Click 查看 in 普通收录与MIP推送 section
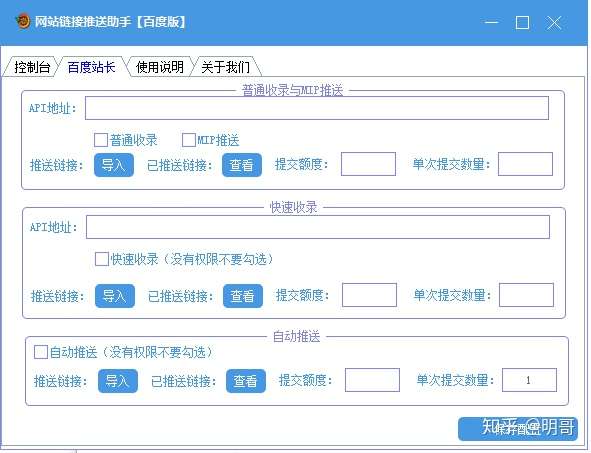Viewport: 591px width, 453px height. (x=242, y=165)
